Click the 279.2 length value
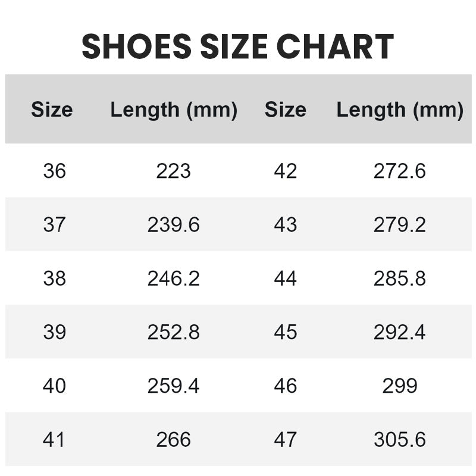The image size is (476, 476). tap(400, 225)
